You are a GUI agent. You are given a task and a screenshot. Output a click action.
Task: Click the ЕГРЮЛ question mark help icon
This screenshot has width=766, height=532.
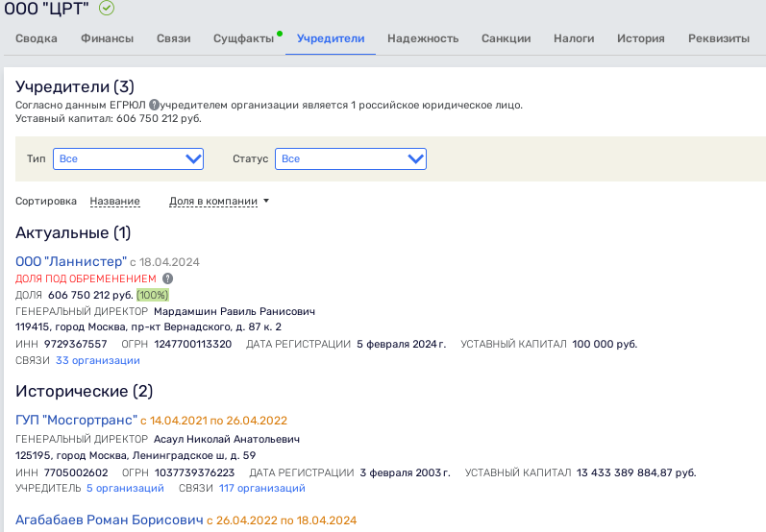tap(154, 105)
